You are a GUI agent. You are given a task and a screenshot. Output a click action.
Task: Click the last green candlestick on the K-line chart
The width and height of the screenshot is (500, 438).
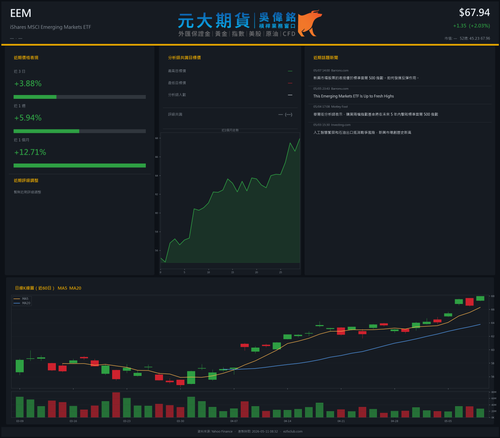tap(480, 298)
